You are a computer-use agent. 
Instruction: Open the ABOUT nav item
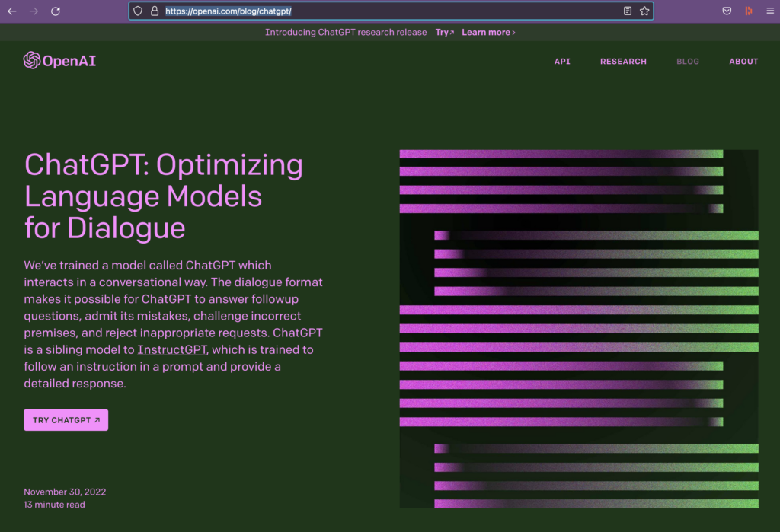pos(743,61)
